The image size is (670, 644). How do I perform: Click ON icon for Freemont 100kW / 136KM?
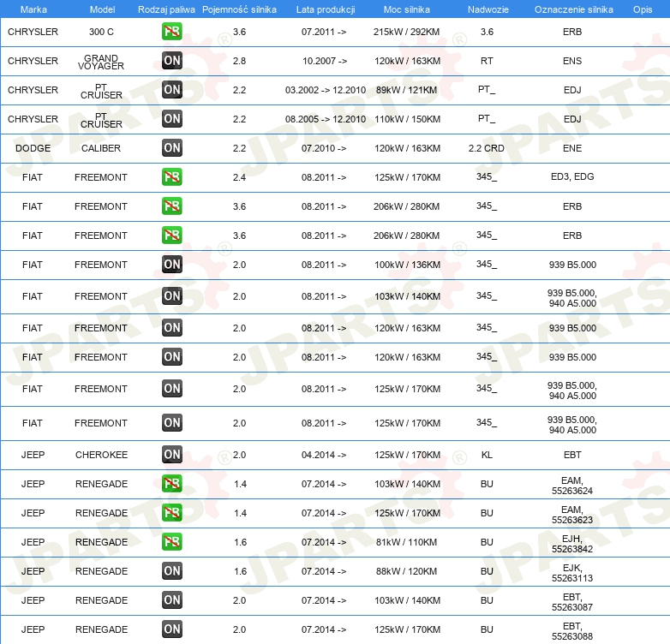click(x=171, y=265)
